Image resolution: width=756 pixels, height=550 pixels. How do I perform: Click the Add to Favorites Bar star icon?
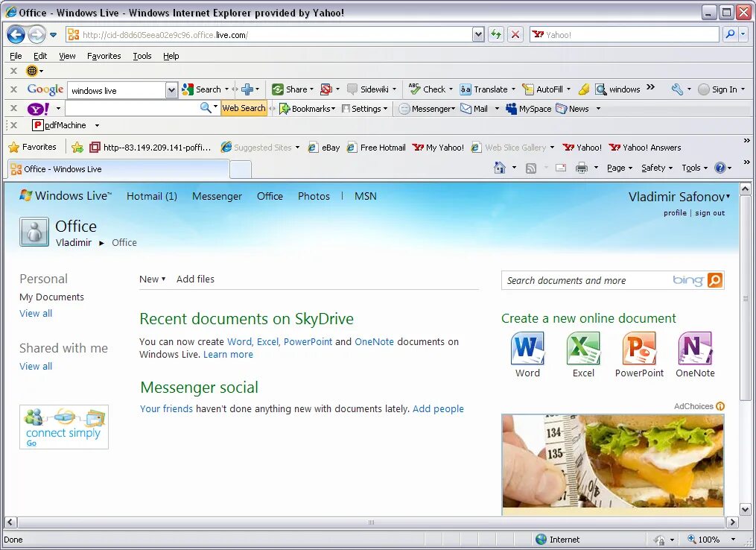(77, 147)
